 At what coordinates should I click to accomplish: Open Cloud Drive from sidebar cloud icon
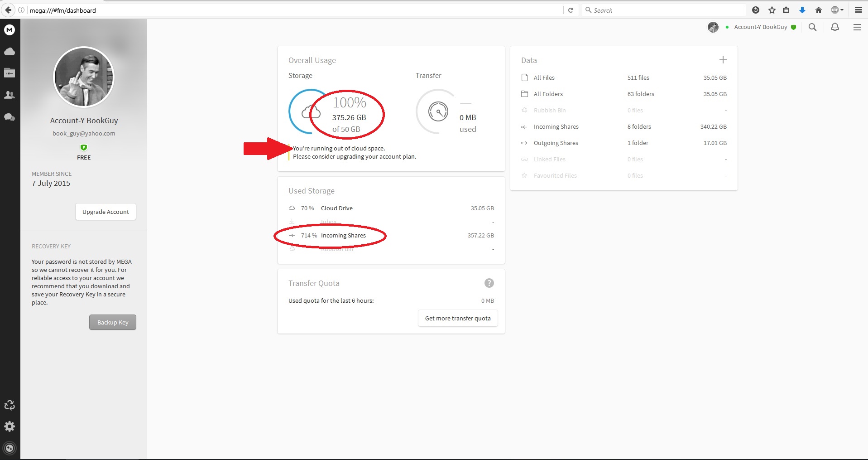coord(10,52)
